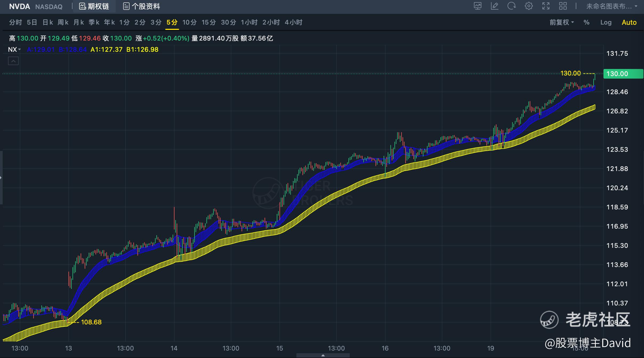Switch to 月k timeframe
644x358 pixels.
[79, 22]
